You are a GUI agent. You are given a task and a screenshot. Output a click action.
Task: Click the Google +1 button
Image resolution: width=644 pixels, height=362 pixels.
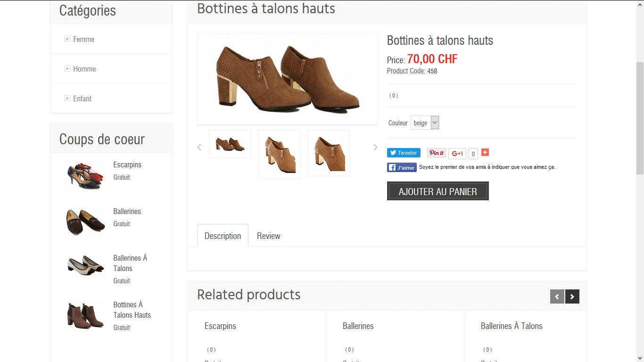pyautogui.click(x=457, y=153)
